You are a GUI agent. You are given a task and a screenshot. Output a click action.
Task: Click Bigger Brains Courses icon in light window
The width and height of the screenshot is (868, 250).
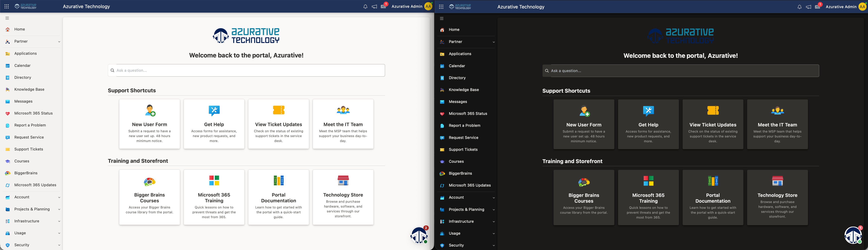tap(150, 182)
